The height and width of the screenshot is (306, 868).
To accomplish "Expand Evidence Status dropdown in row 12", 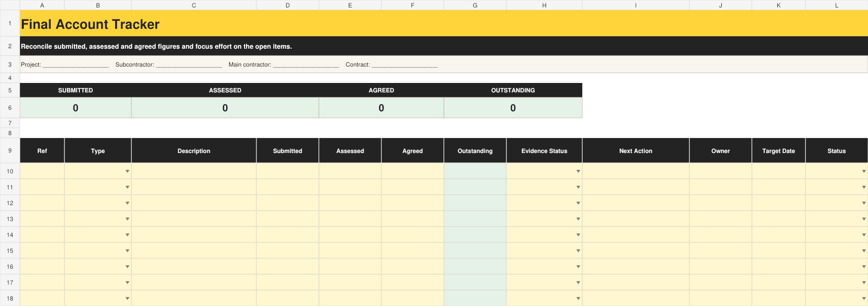I will point(578,203).
